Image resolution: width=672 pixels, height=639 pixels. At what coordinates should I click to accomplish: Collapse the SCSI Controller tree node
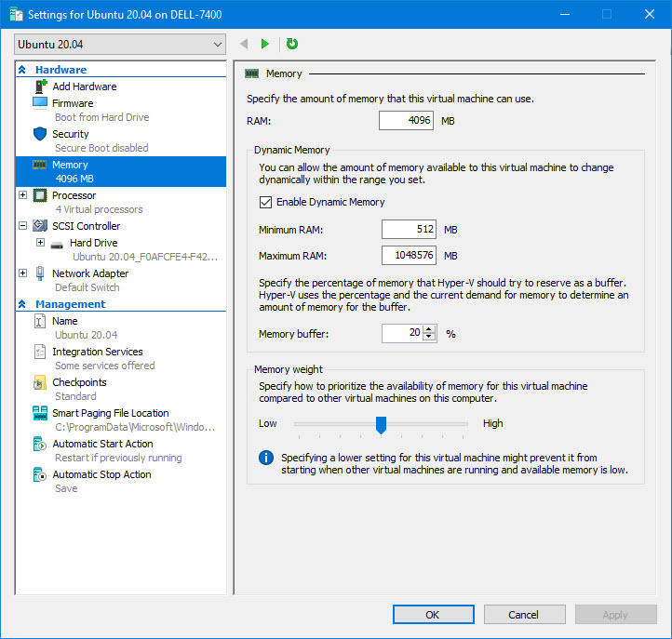click(23, 226)
